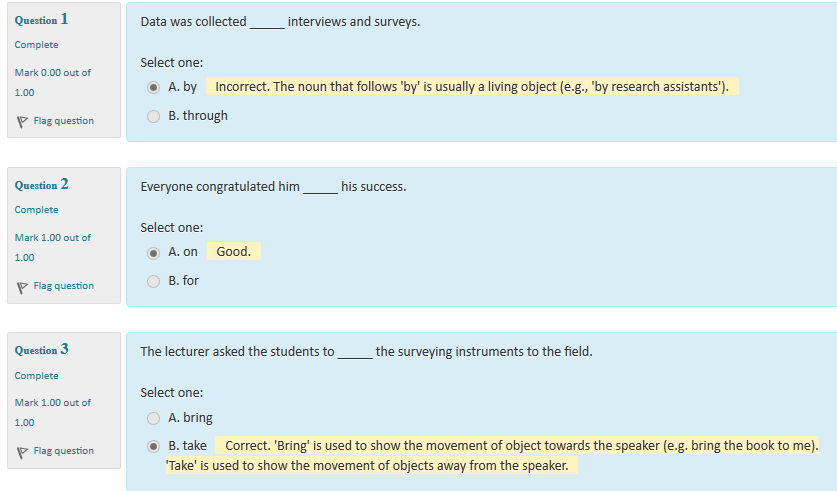Screen dimensions: 837x491
Task: Select radio button B. through in Question 1
Action: 153,116
